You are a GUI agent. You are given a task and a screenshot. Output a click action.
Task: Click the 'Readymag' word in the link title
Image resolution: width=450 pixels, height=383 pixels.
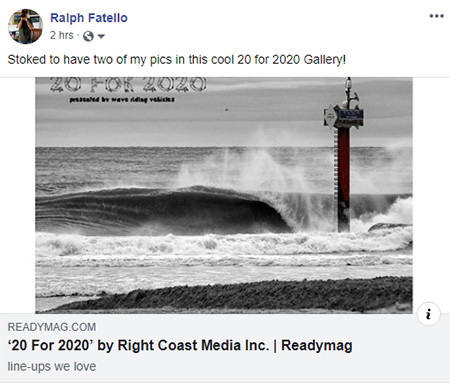pos(317,345)
